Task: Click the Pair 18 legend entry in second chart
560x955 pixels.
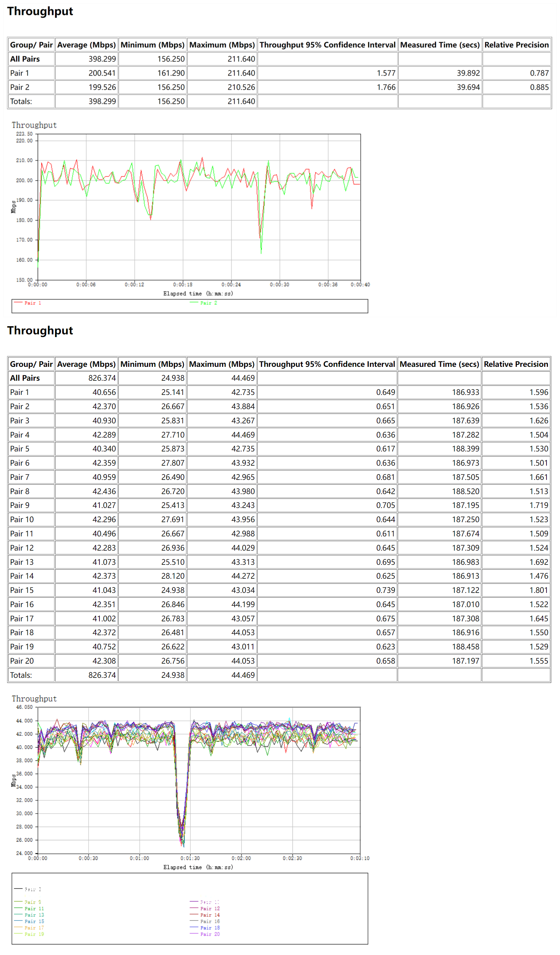Action: pos(205,928)
